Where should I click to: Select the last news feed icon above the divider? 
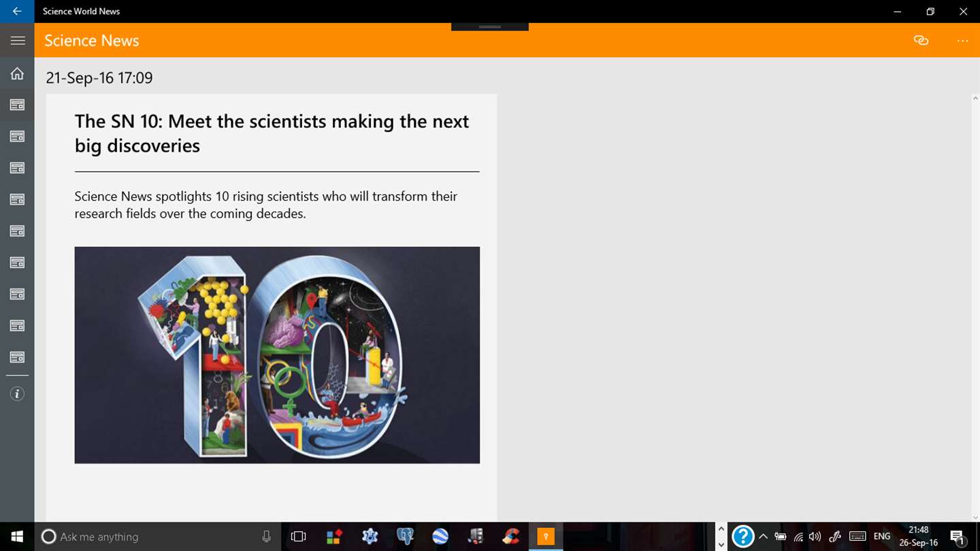[x=17, y=357]
